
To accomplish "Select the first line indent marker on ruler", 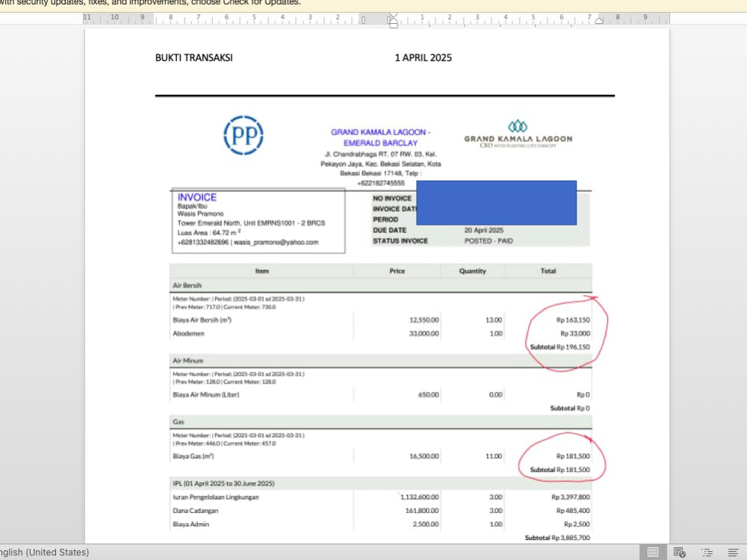I will point(393,16).
